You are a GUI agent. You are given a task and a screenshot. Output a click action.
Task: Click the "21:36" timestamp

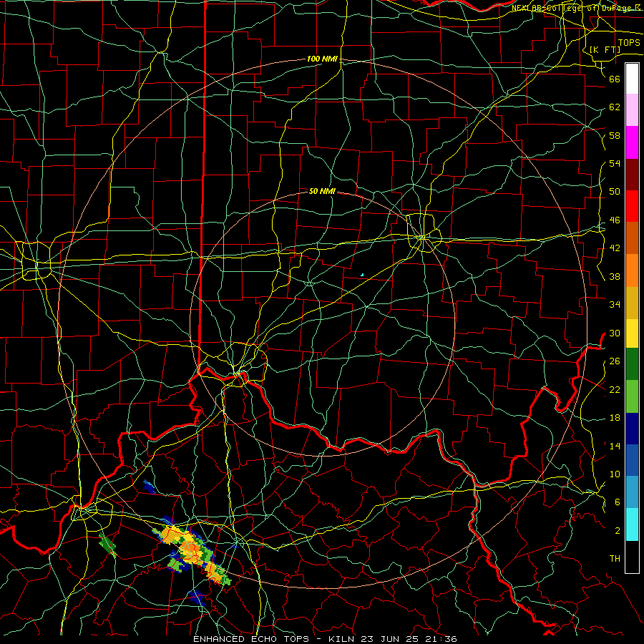tap(441, 639)
